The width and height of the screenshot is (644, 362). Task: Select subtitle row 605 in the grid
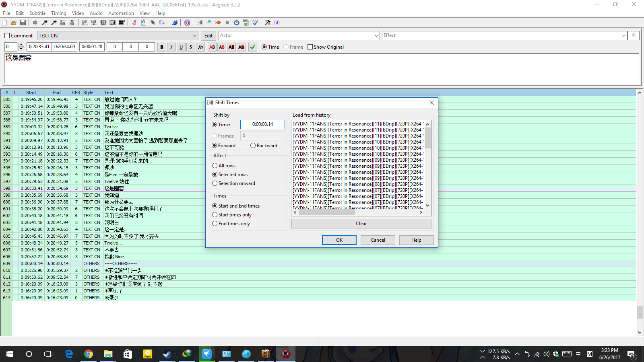[318, 236]
